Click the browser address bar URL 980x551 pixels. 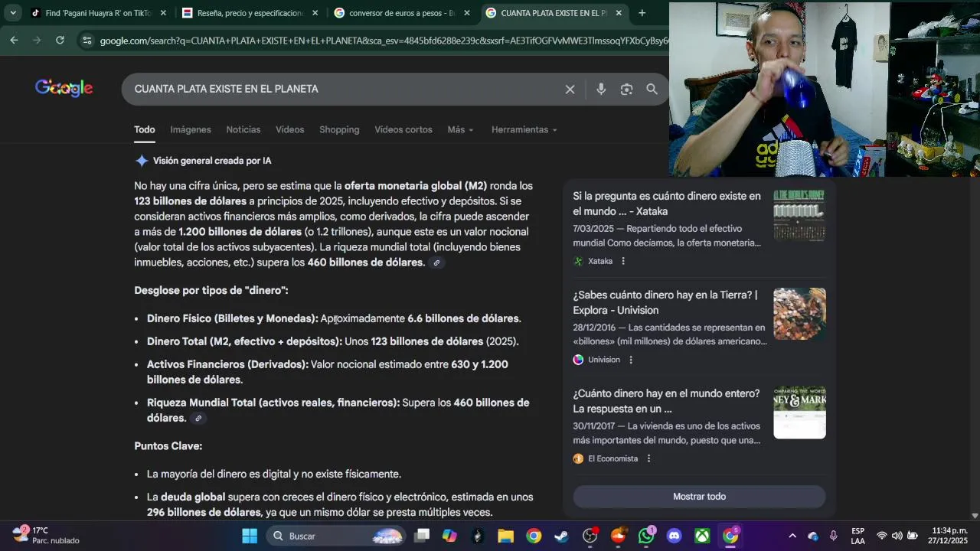pos(383,41)
